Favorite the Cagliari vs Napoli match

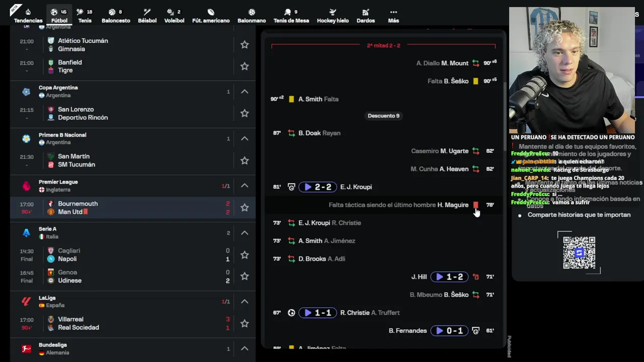pyautogui.click(x=245, y=254)
